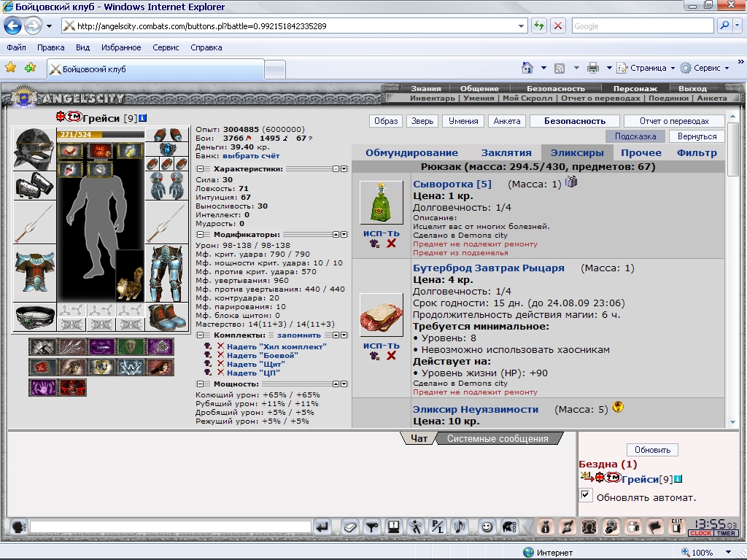Click the Обновить button

pyautogui.click(x=652, y=450)
